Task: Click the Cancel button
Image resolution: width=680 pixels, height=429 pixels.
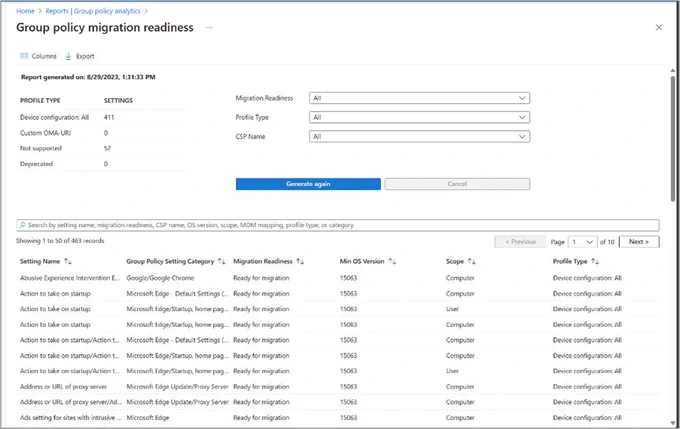Action: click(x=457, y=184)
